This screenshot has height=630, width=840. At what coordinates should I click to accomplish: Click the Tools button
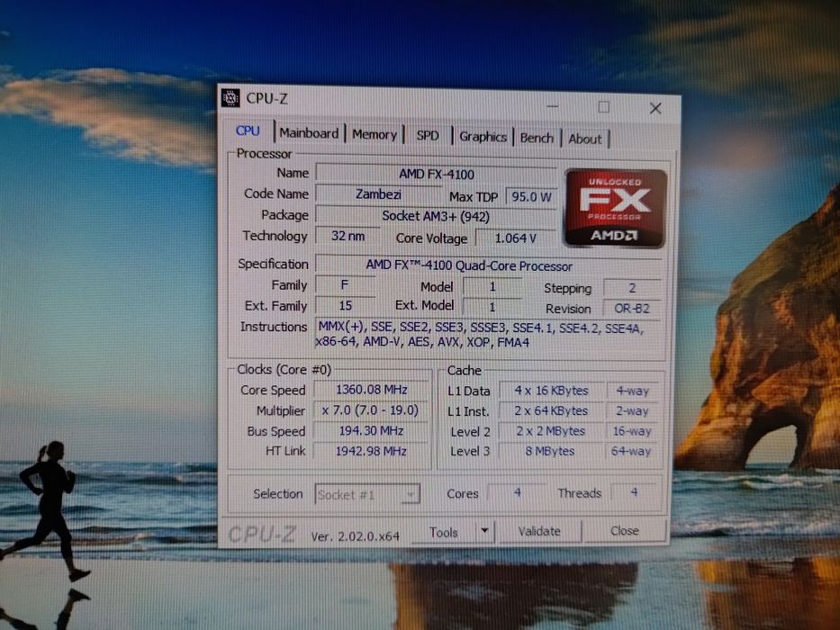tap(444, 532)
